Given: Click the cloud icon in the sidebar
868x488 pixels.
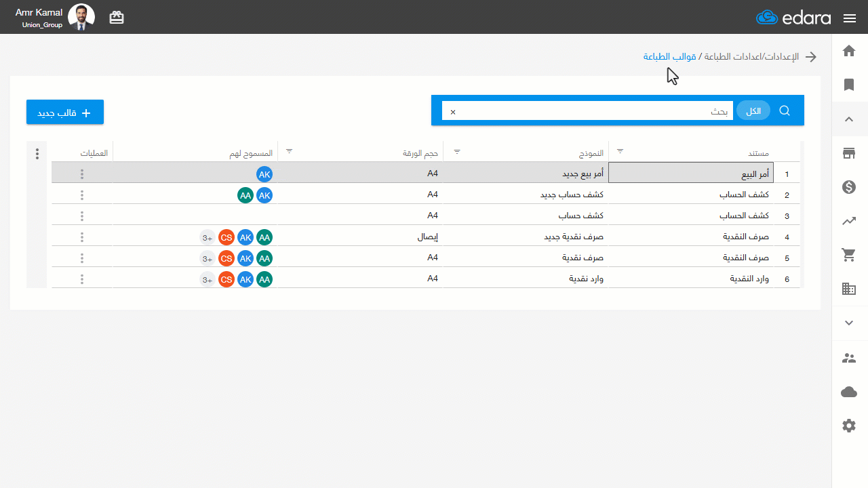Looking at the screenshot, I should click(849, 392).
